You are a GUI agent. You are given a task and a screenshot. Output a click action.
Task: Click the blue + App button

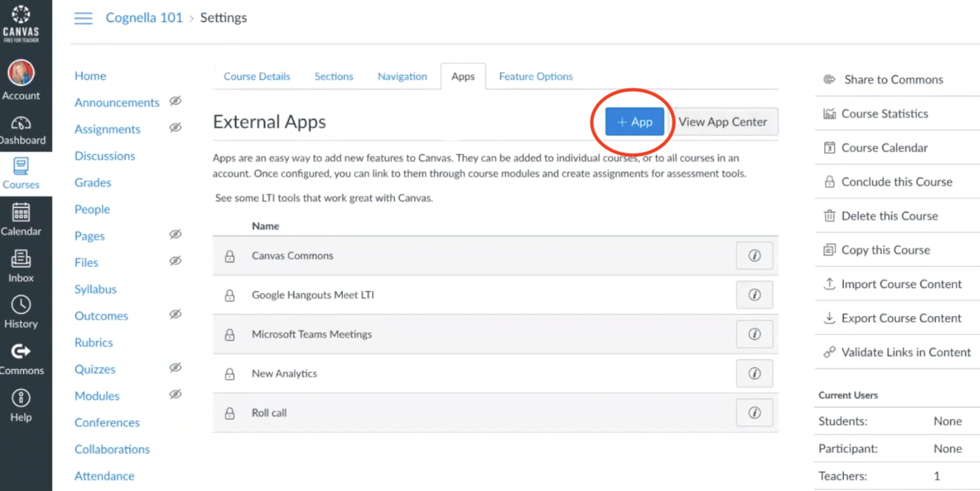point(635,122)
